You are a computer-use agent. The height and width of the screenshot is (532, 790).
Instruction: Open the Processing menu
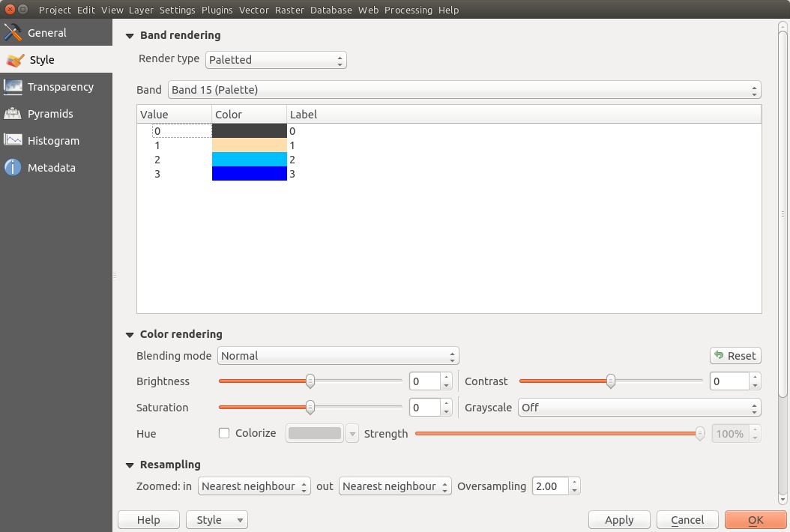408,10
